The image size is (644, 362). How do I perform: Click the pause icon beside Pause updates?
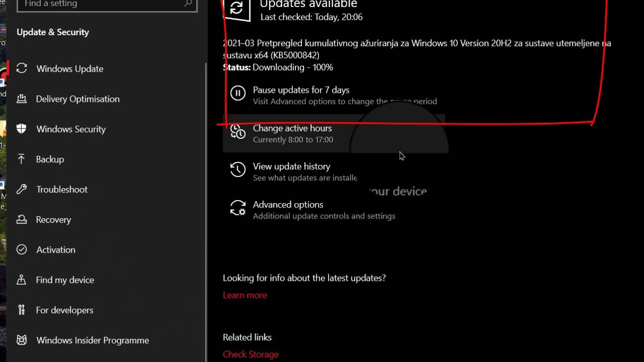(x=238, y=93)
